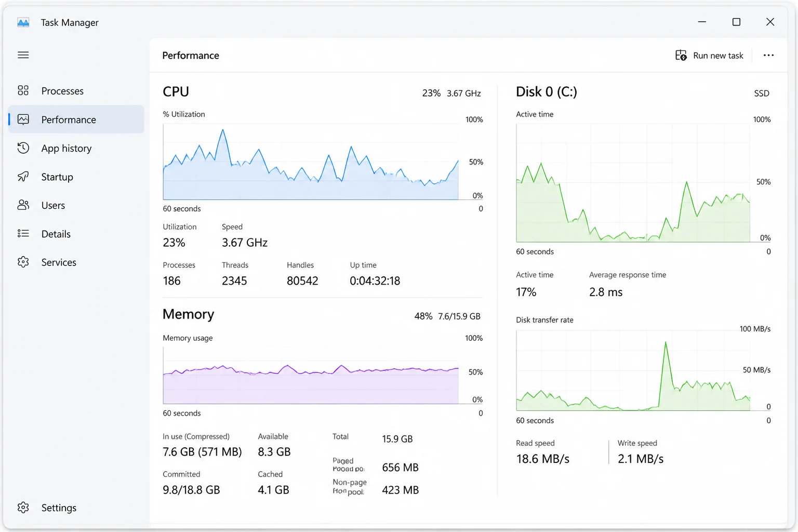Click the Speed value 3.67 GHz
The image size is (798, 532).
coord(245,243)
